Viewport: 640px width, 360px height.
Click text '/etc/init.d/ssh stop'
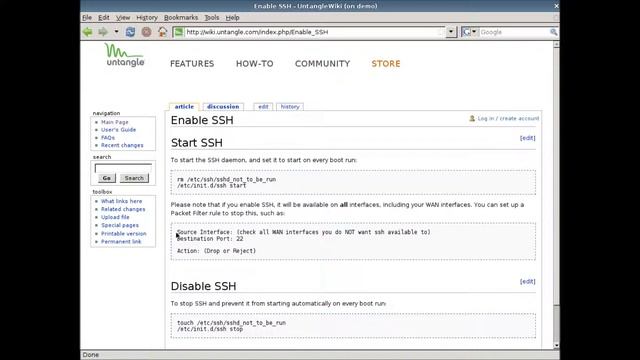[210, 329]
